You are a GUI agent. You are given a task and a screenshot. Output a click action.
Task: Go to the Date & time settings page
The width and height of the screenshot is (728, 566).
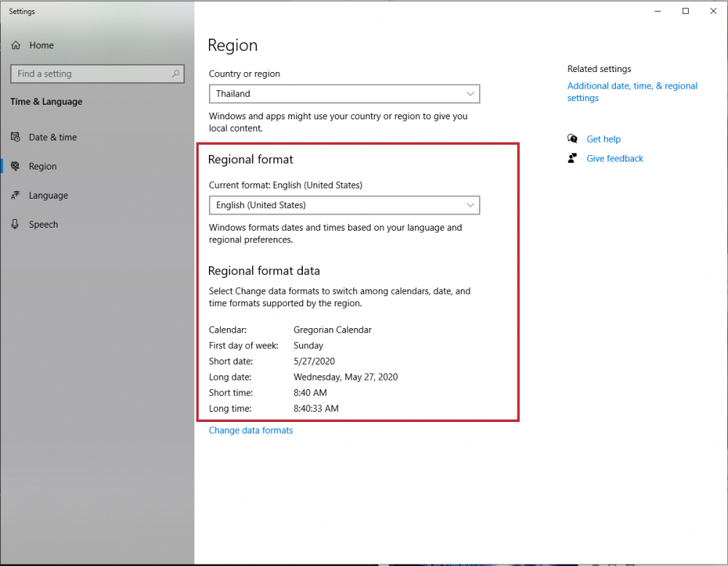pos(52,137)
